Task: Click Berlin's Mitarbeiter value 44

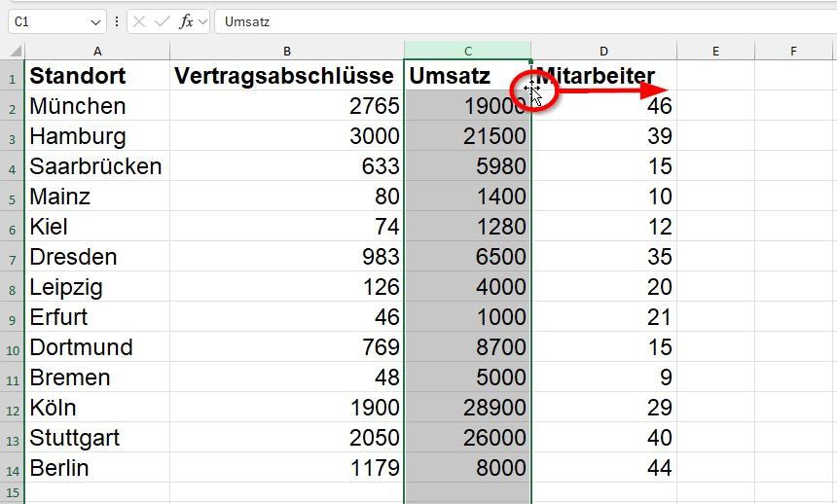Action: point(604,468)
